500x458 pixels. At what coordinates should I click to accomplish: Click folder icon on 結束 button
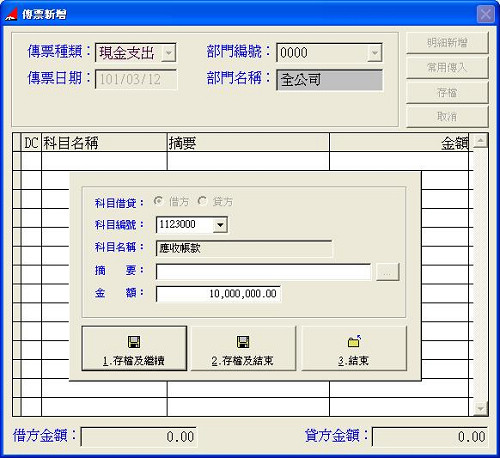pos(354,341)
